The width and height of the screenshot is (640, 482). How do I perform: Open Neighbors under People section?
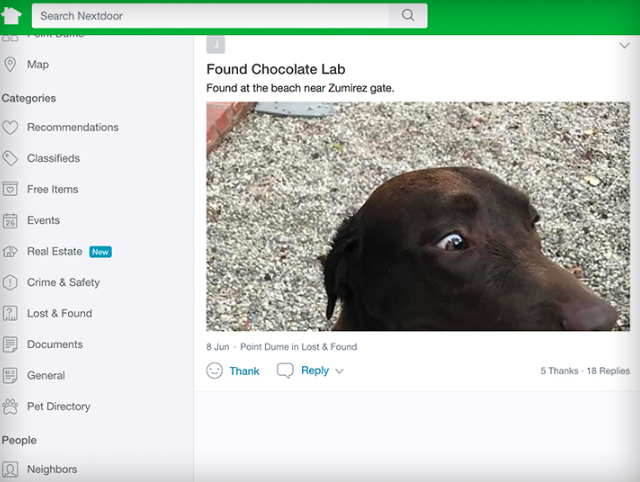(51, 469)
